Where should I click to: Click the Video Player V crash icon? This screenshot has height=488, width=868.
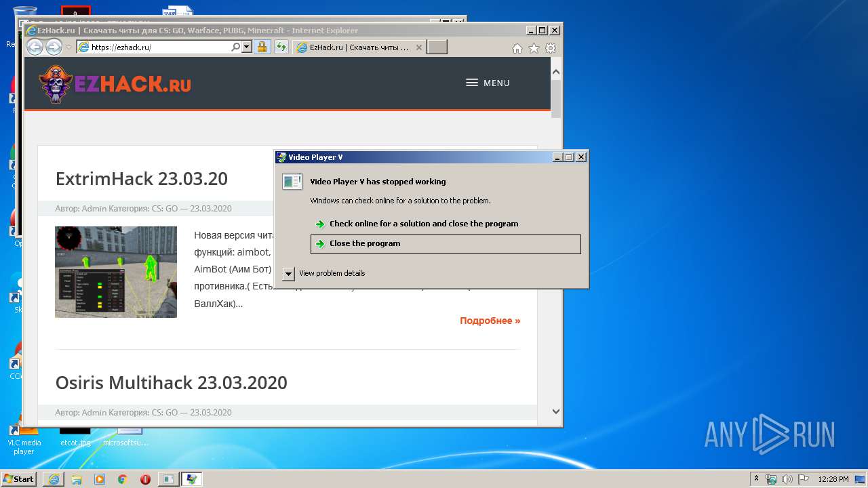point(292,182)
